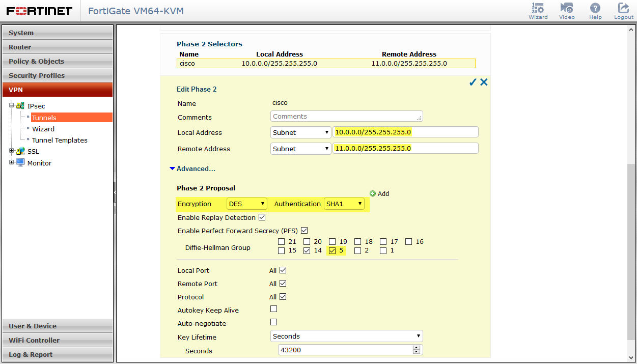Check Diffie-Hellman Group 21
The image size is (637, 364).
click(x=282, y=242)
